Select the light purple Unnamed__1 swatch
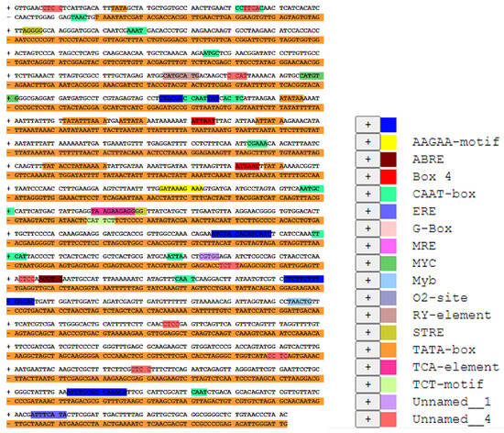This screenshot has height=433, width=504. point(389,403)
